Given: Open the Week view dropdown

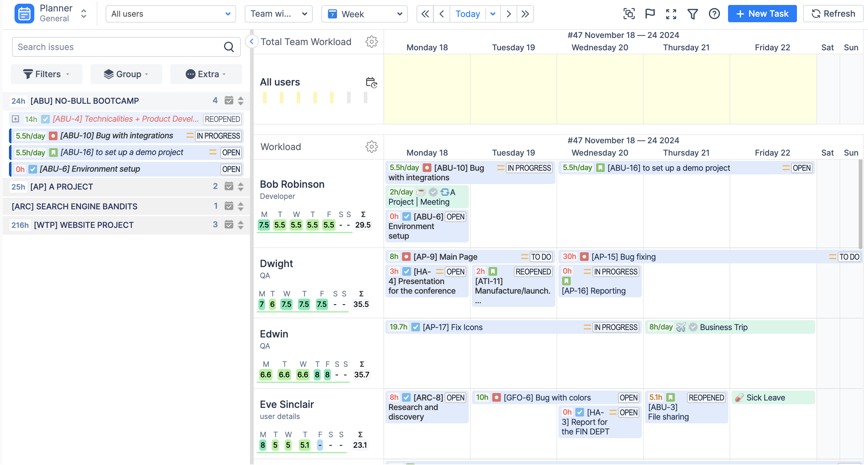Looking at the screenshot, I should [365, 14].
